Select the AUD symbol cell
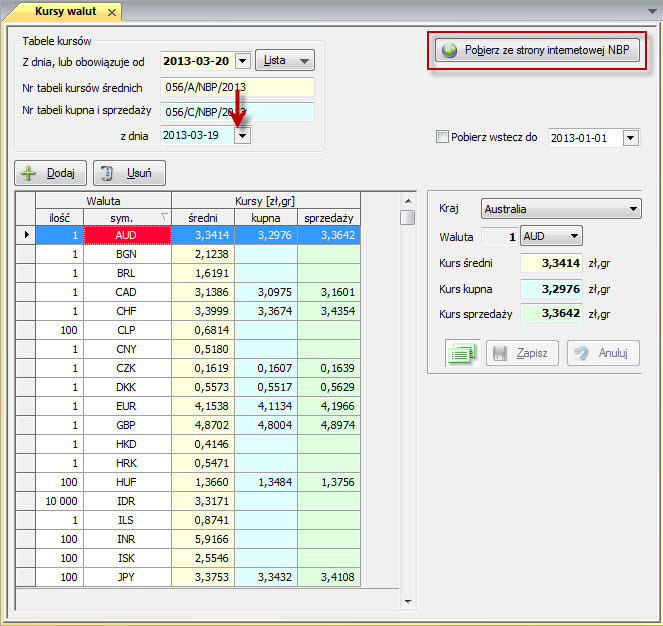 coord(128,235)
